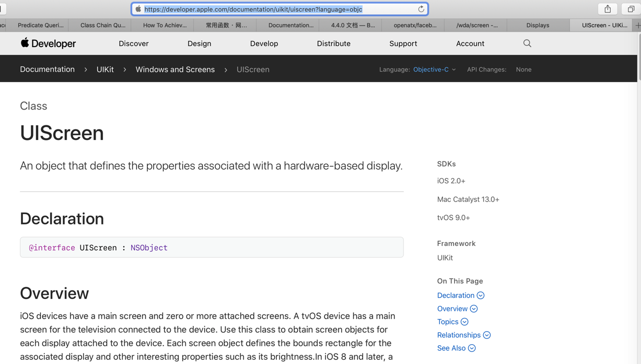Viewport: 641px width, 364px height.
Task: Go to UIKit breadcrumb link
Action: tap(105, 69)
